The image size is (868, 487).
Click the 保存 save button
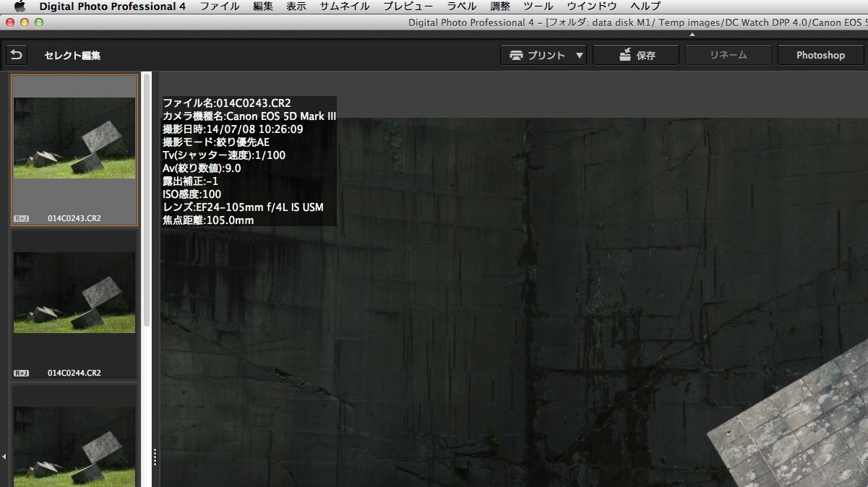[636, 55]
